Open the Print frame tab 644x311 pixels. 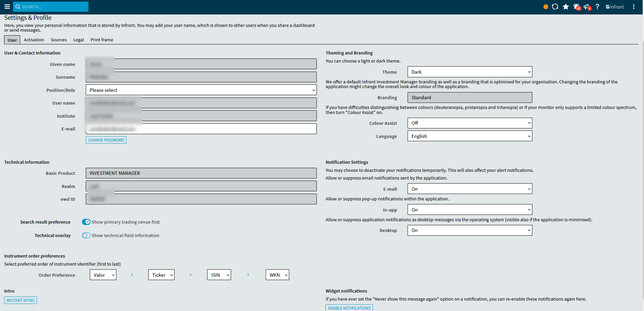point(102,40)
